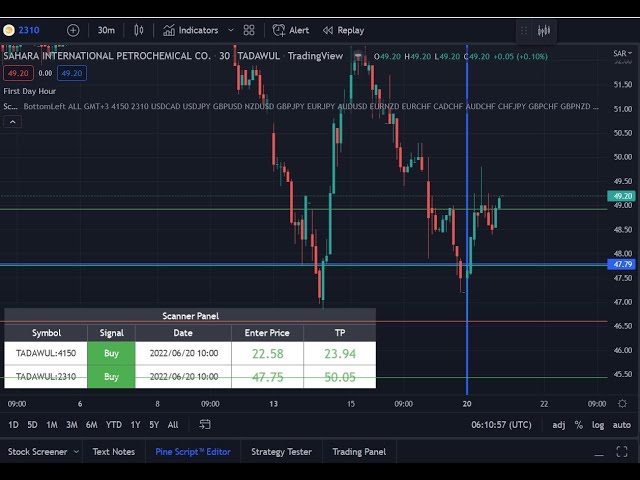640x480 pixels.
Task: Click the 06:10:57 (UTC) timezone clock
Action: (501, 425)
